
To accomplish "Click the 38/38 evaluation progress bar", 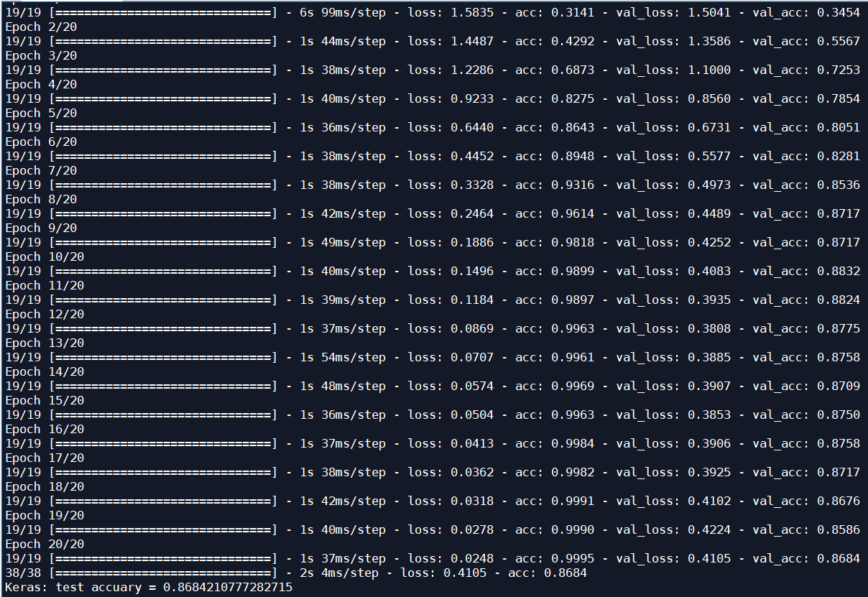I will point(163,573).
